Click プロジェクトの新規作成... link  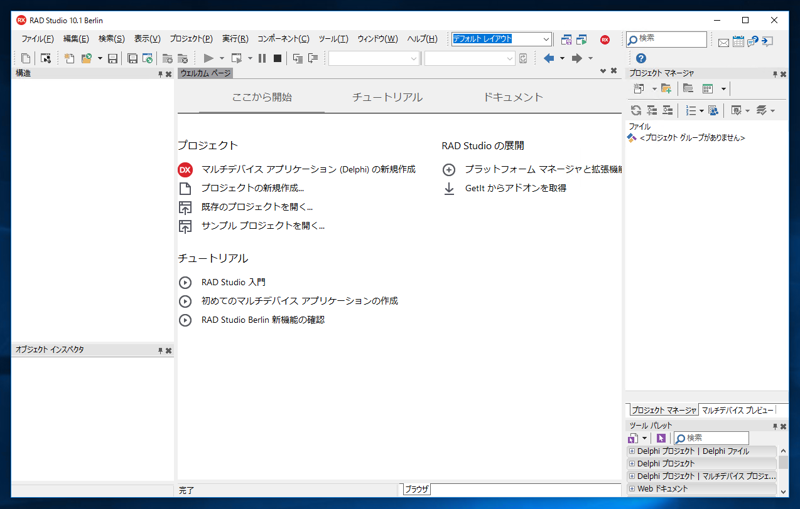(253, 188)
